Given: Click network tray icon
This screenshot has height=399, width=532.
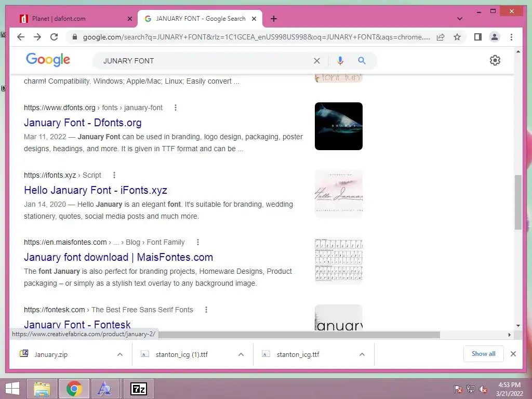Looking at the screenshot, I should click(x=470, y=389).
